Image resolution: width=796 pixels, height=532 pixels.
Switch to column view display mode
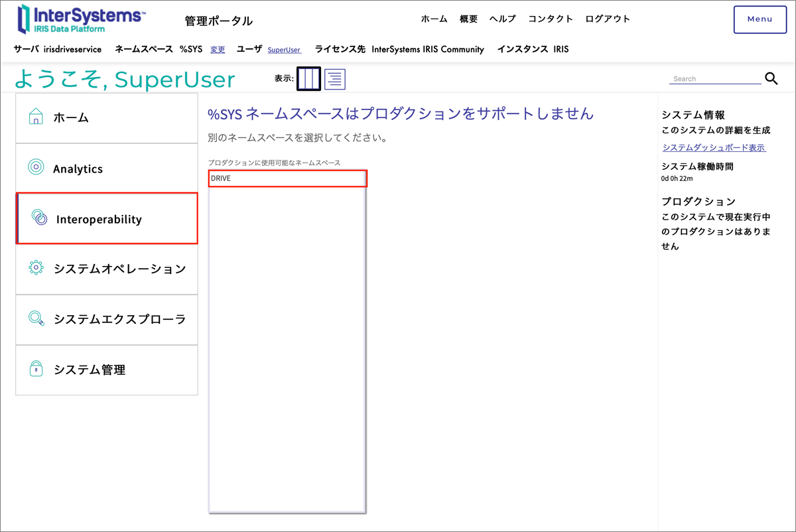coord(308,79)
